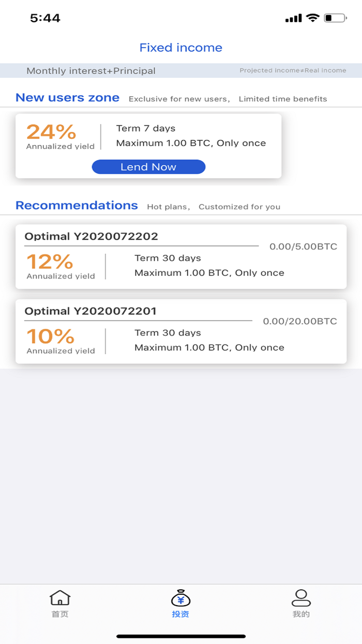This screenshot has height=644, width=362.
Task: Tap the person silhouette icon above 我的
Action: 301,597
